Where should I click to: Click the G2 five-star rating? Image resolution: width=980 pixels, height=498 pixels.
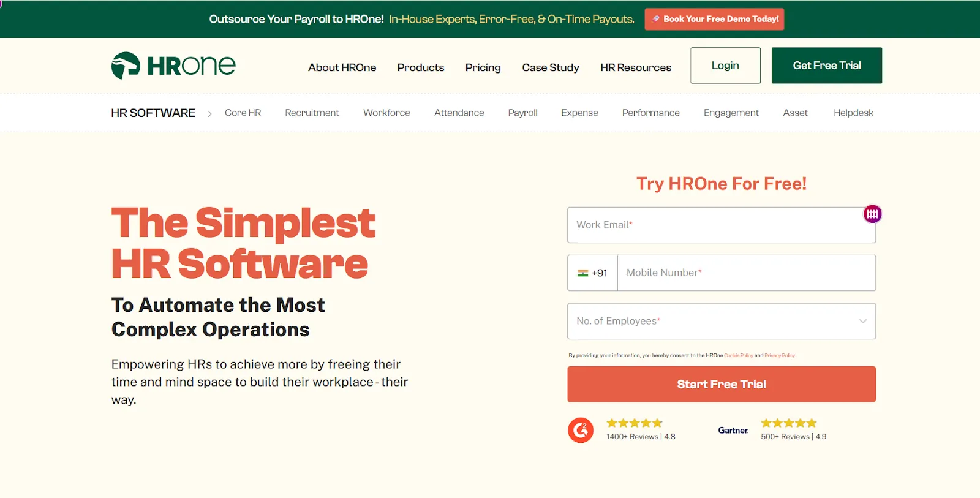635,423
